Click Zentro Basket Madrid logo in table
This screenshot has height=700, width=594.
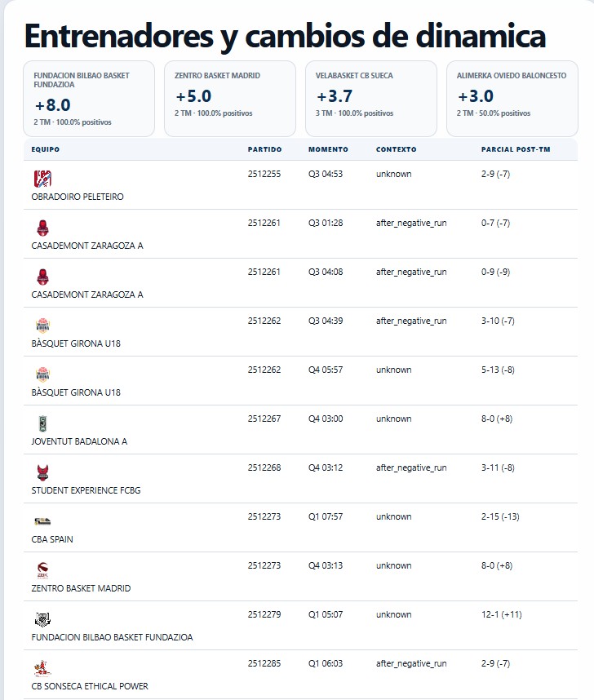(x=43, y=570)
